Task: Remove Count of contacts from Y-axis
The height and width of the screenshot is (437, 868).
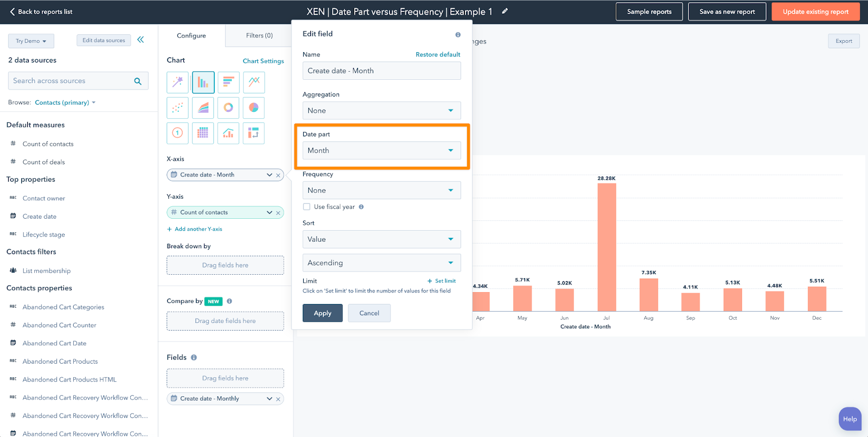Action: 278,213
